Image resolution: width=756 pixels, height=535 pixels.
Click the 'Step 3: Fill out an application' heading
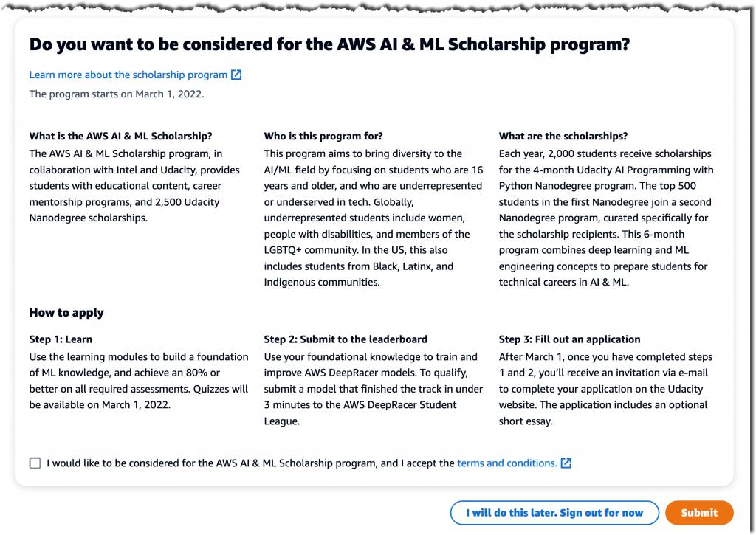570,339
